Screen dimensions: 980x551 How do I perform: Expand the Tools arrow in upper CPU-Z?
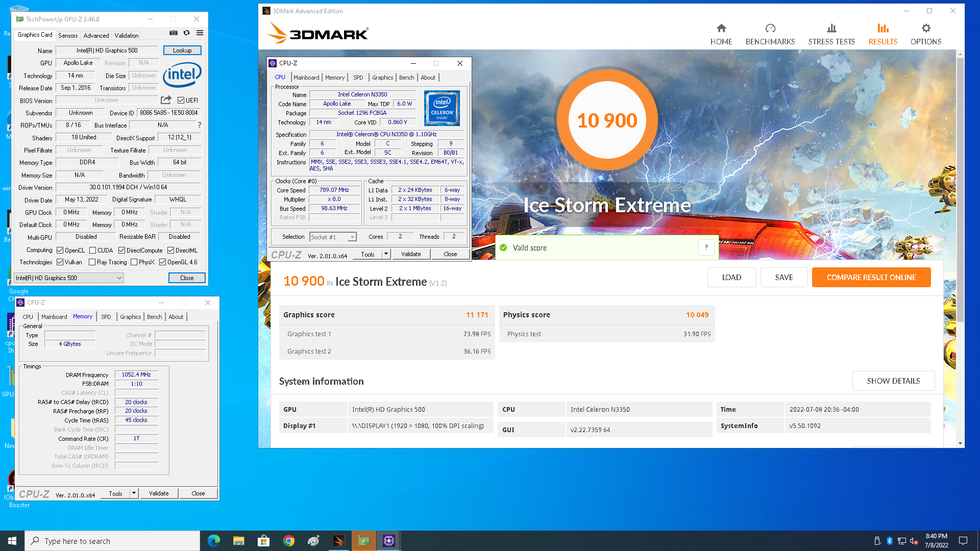click(x=386, y=254)
